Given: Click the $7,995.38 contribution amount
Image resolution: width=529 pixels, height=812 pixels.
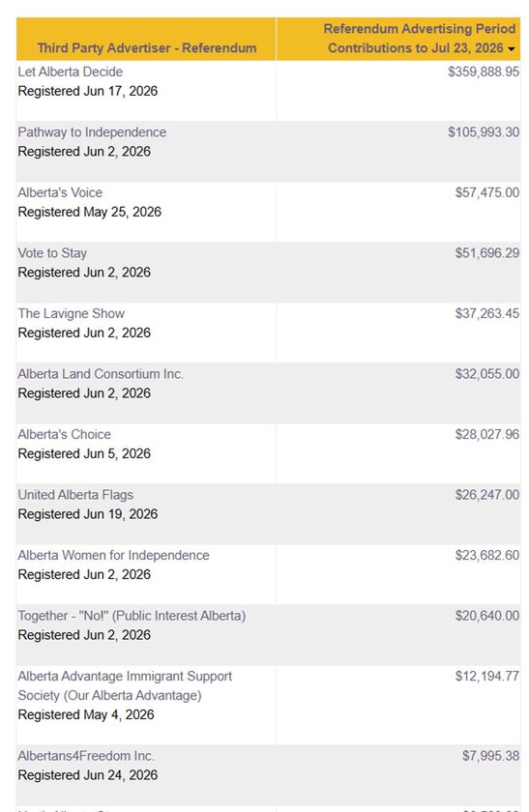Looking at the screenshot, I should [x=490, y=756].
